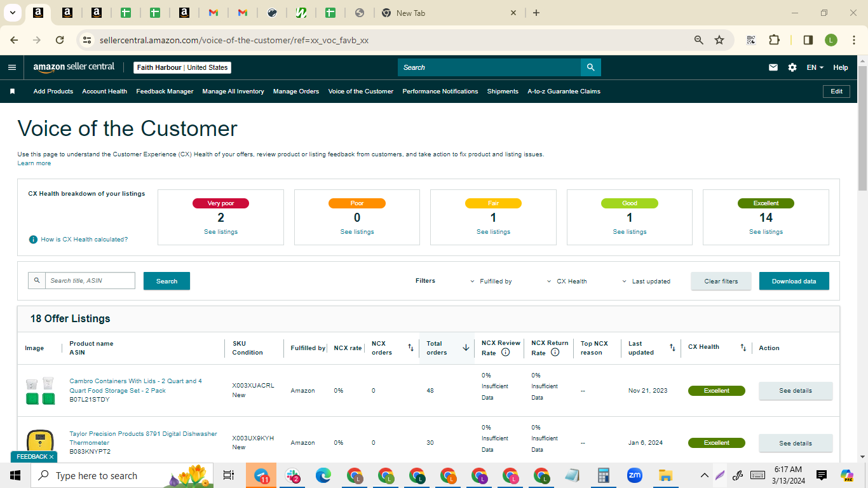Open A-to-z Guarantee Claims navigation item

(x=564, y=91)
